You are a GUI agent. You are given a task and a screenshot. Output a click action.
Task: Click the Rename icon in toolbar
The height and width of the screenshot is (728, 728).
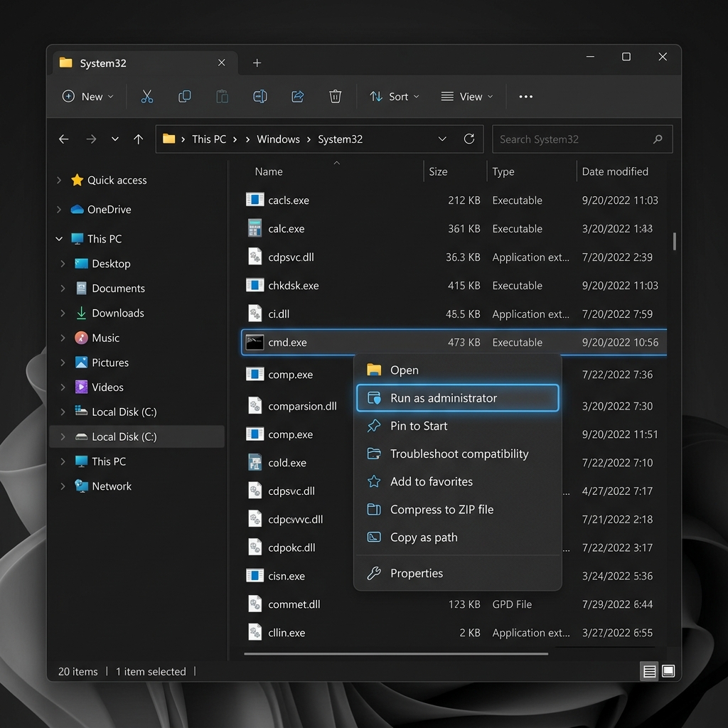(x=260, y=97)
